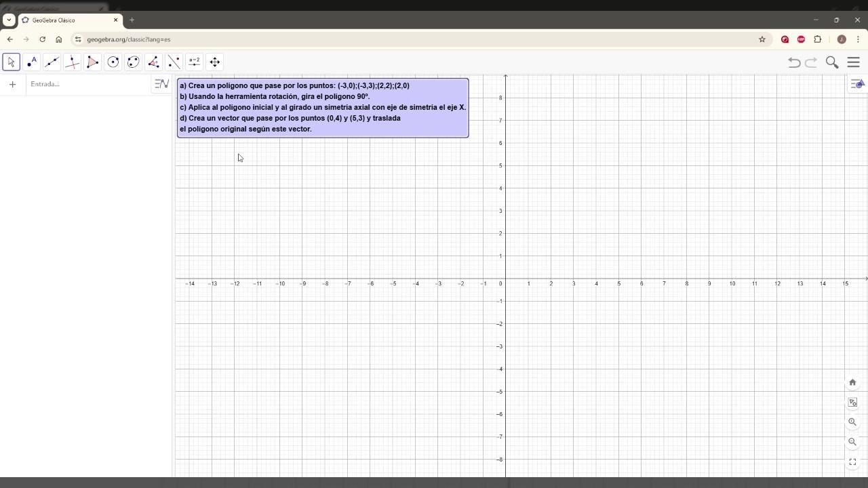Open the browser extensions puzzle menu
This screenshot has width=868, height=488.
coord(817,39)
